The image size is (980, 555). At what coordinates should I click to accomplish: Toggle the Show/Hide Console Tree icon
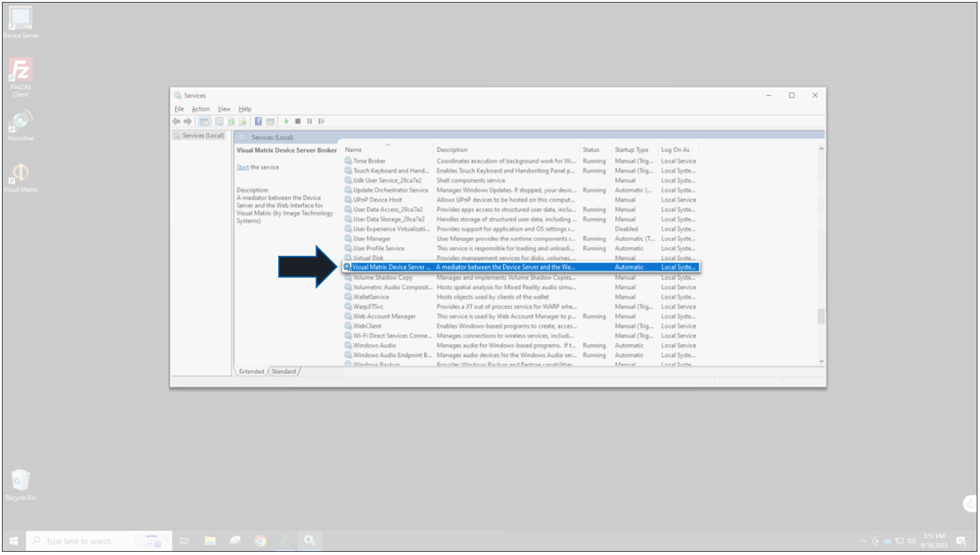[204, 122]
